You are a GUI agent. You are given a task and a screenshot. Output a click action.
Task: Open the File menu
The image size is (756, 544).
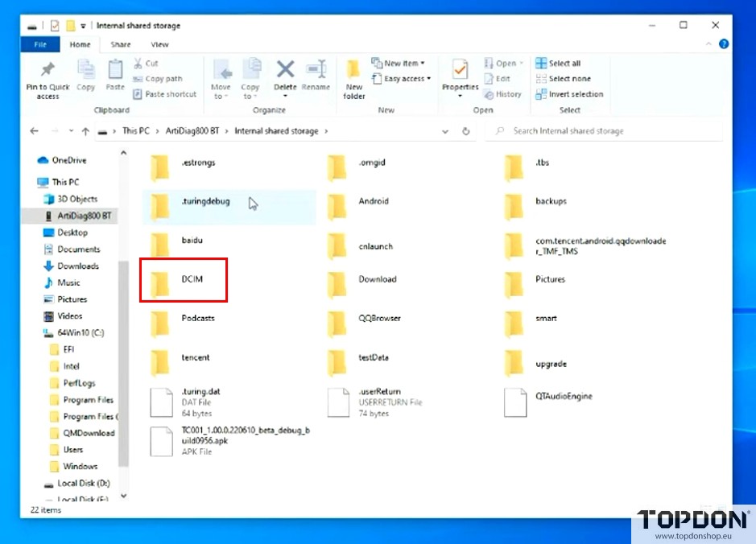click(x=39, y=44)
